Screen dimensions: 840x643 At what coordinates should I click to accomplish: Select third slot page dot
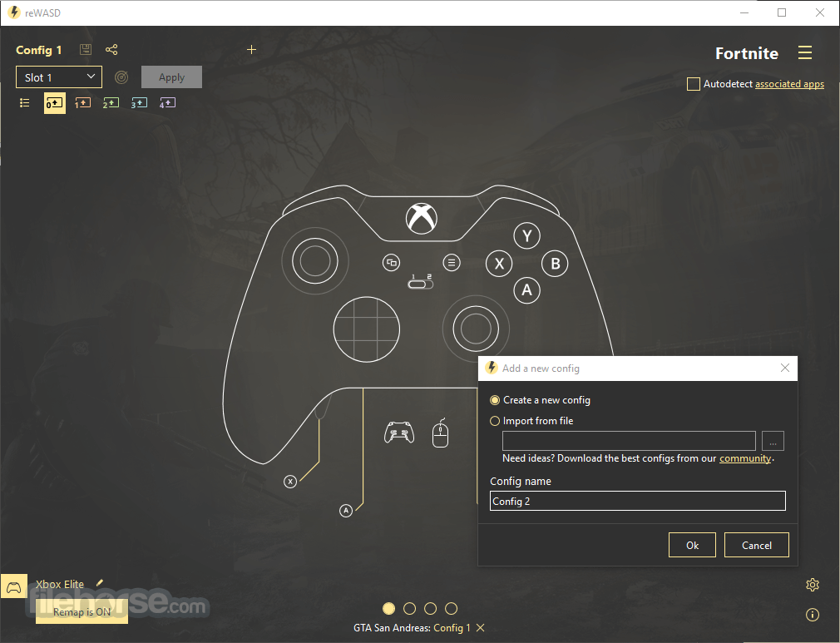[x=430, y=609]
